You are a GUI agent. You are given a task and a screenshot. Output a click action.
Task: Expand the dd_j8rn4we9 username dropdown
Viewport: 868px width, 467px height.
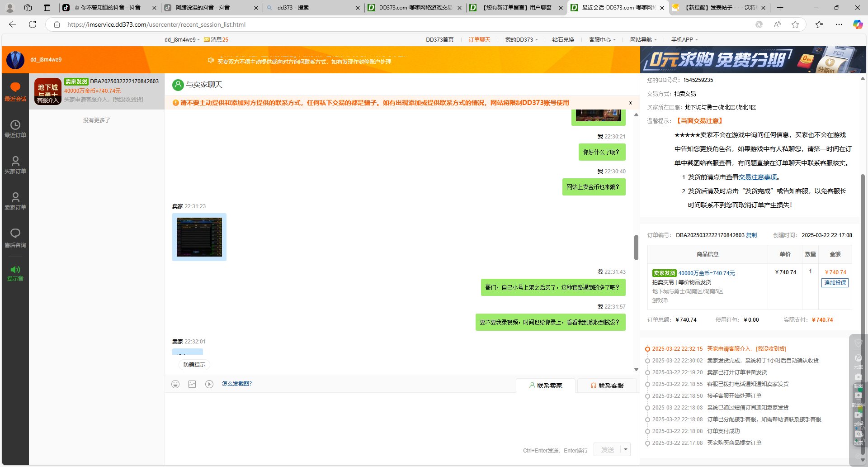click(x=182, y=40)
